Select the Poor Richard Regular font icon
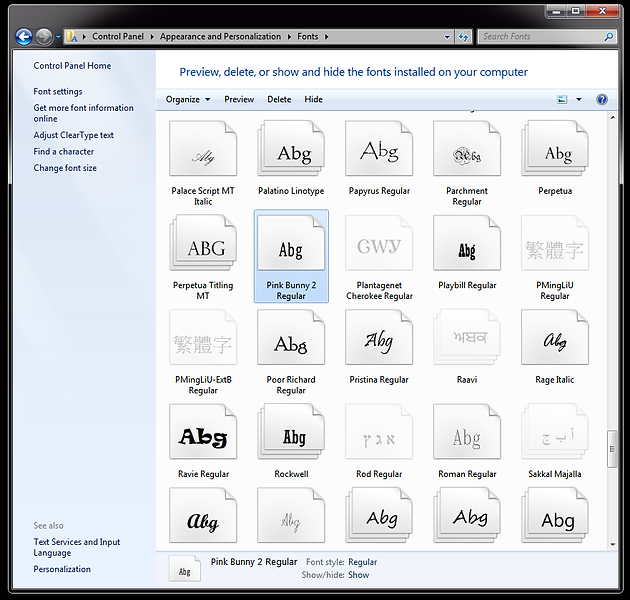Viewport: 630px width, 600px height. (291, 337)
